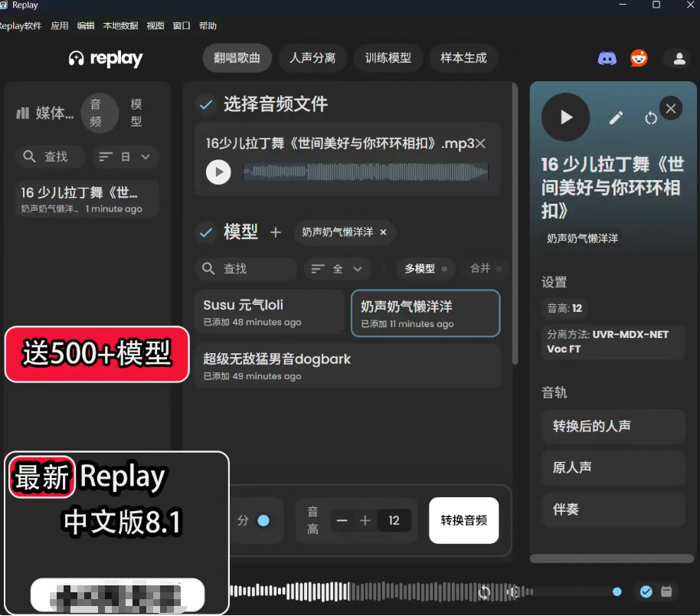Toggle the 合并 merge switch
This screenshot has width=700, height=616.
point(499,269)
